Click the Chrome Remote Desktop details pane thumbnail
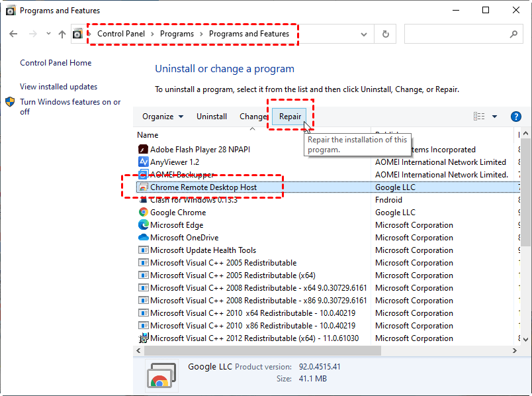 coord(161,375)
